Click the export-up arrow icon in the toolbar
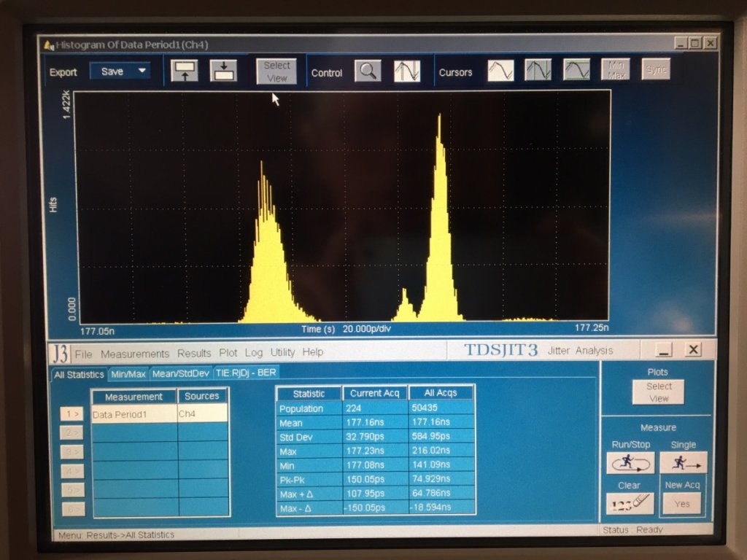747x560 pixels. tap(185, 71)
